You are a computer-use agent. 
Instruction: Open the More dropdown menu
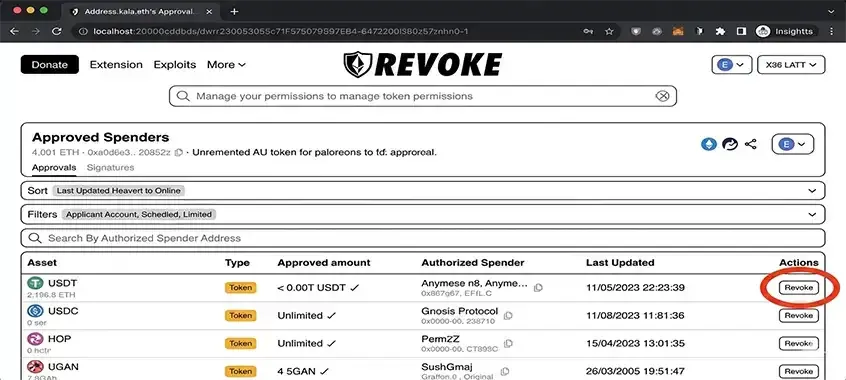click(x=227, y=65)
